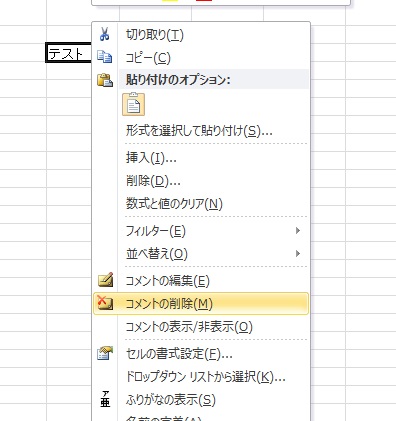Open セルの書式設定(F)... dialog
The width and height of the screenshot is (396, 421).
point(179,354)
